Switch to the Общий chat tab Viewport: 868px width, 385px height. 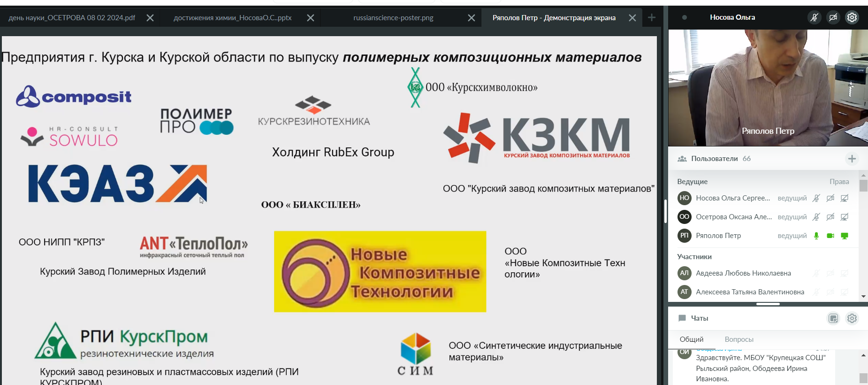click(x=692, y=339)
